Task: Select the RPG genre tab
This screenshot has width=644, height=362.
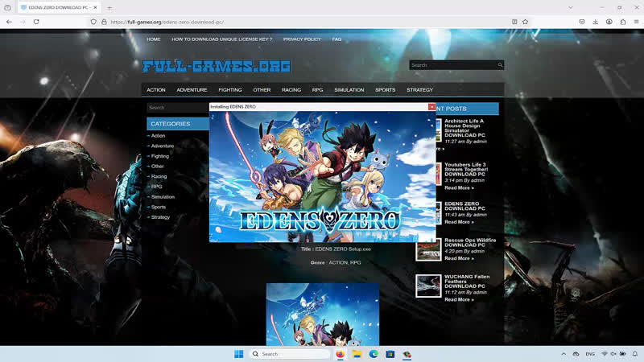Action: click(x=317, y=90)
